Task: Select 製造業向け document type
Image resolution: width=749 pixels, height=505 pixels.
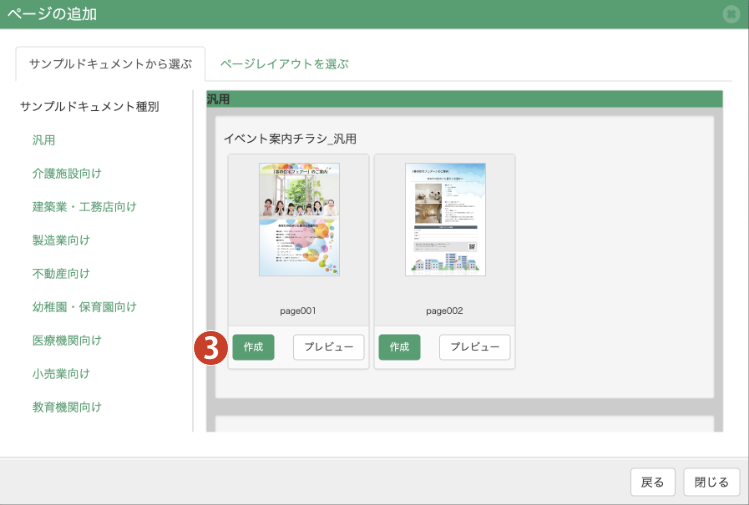Action: coord(61,240)
